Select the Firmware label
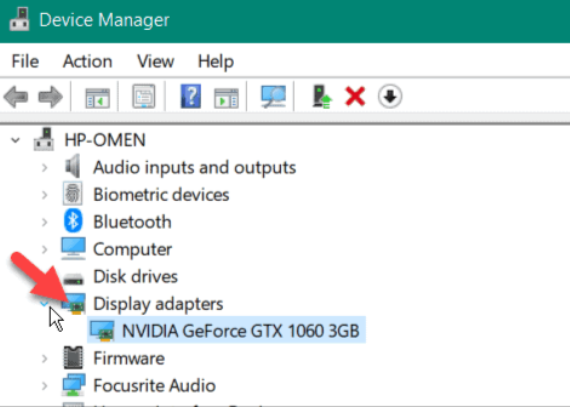The height and width of the screenshot is (407, 570). coord(129,358)
